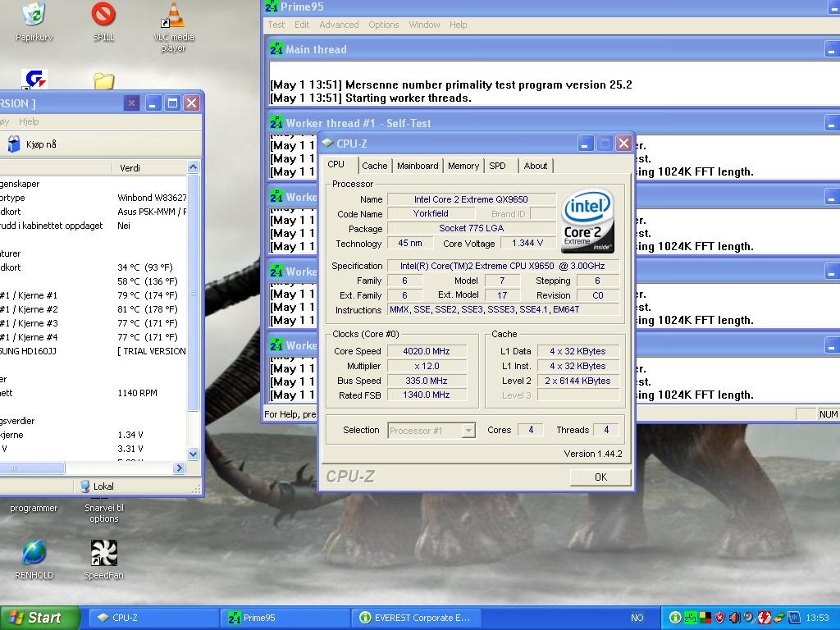Click the CPU-Z title bar chip icon

[327, 143]
